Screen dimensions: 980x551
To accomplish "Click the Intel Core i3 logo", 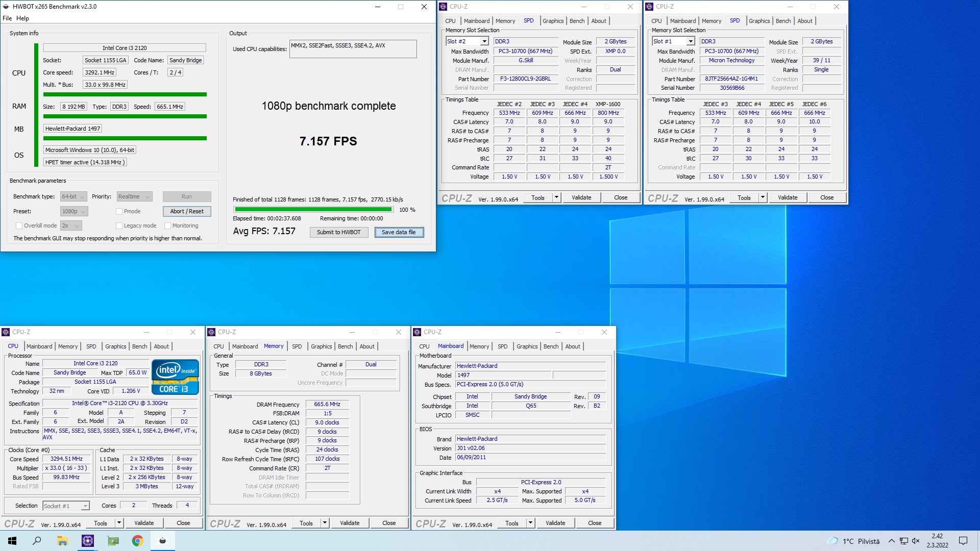I will click(175, 378).
